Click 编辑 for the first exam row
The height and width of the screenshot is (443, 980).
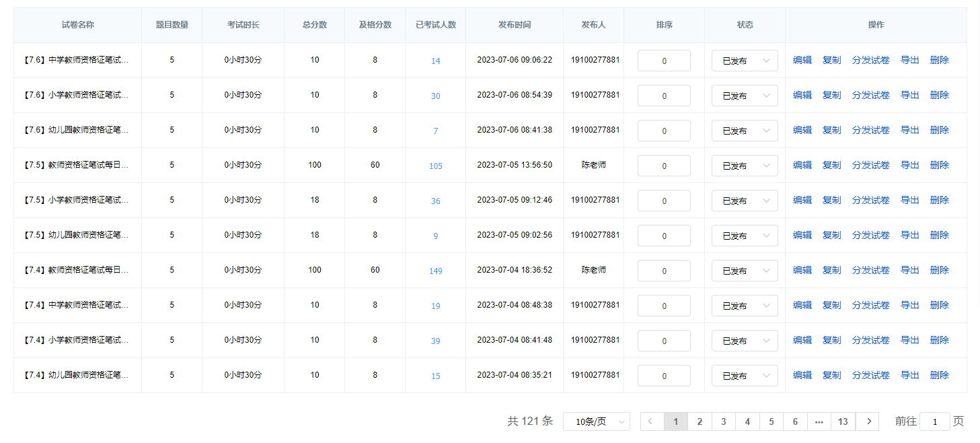(802, 60)
